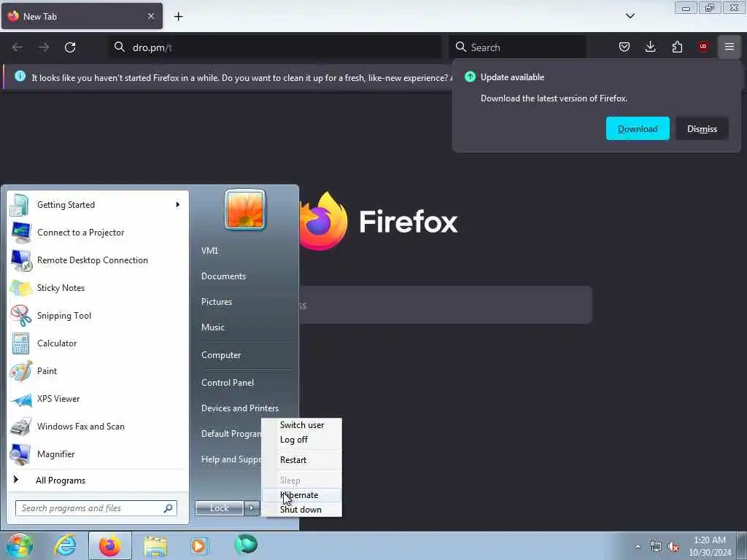Viewport: 747px width, 560px height.
Task: Open the Firefox hamburger menu
Action: 729,47
